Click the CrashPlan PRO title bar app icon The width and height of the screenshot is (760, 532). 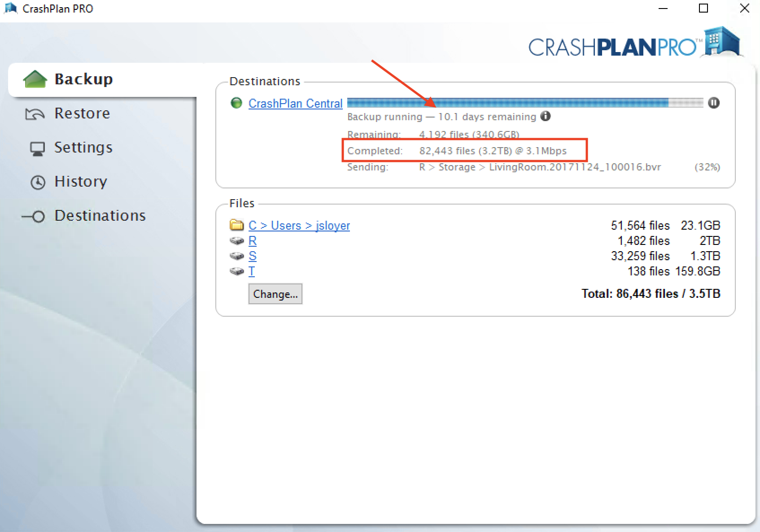point(10,9)
